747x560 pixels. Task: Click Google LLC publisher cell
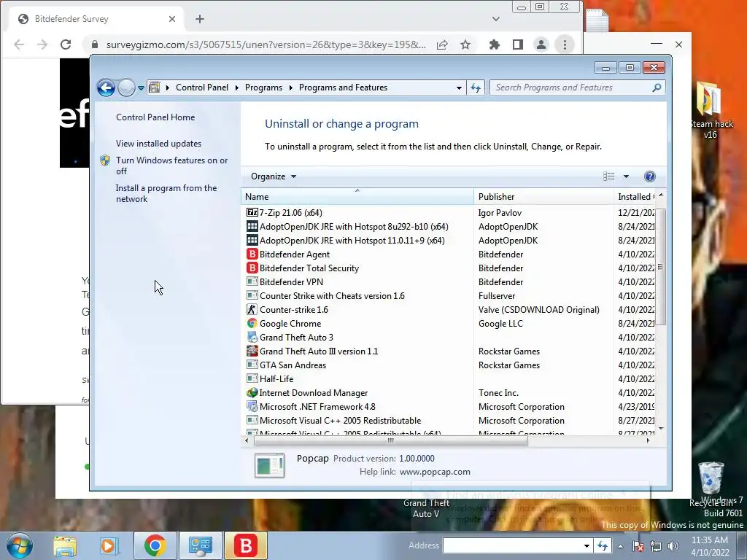[x=500, y=324]
